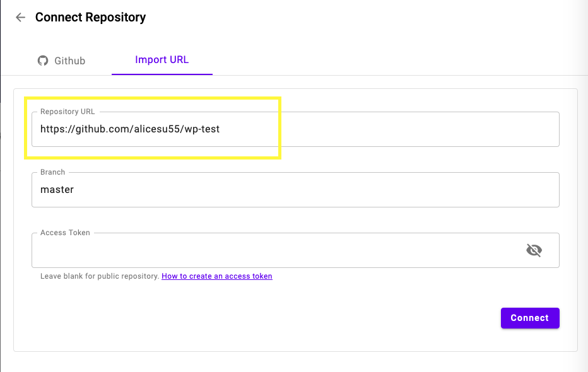Viewport: 588px width, 372px height.
Task: Click the github.com/alicesu55/wp-test URL text
Action: click(130, 129)
